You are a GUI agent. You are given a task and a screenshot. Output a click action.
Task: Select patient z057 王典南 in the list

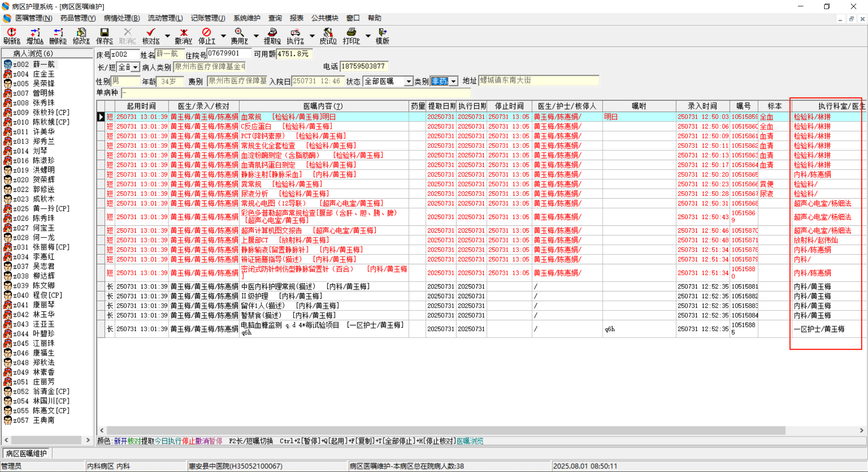tap(34, 420)
